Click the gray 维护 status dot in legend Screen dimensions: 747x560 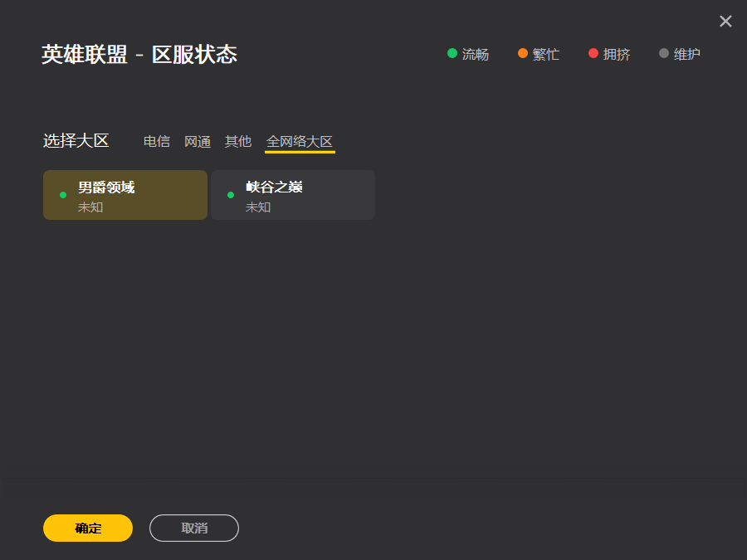[664, 53]
